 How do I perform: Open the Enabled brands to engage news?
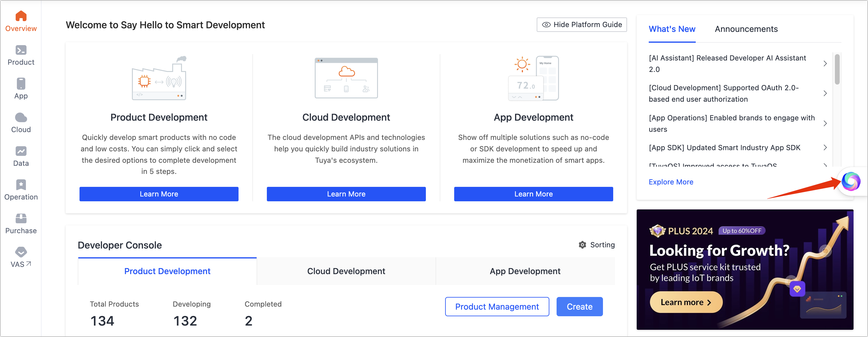click(732, 124)
